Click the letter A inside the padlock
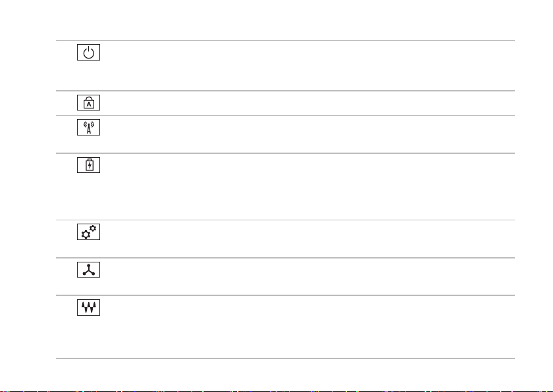Viewport: 553px width, 392px height. (x=89, y=105)
